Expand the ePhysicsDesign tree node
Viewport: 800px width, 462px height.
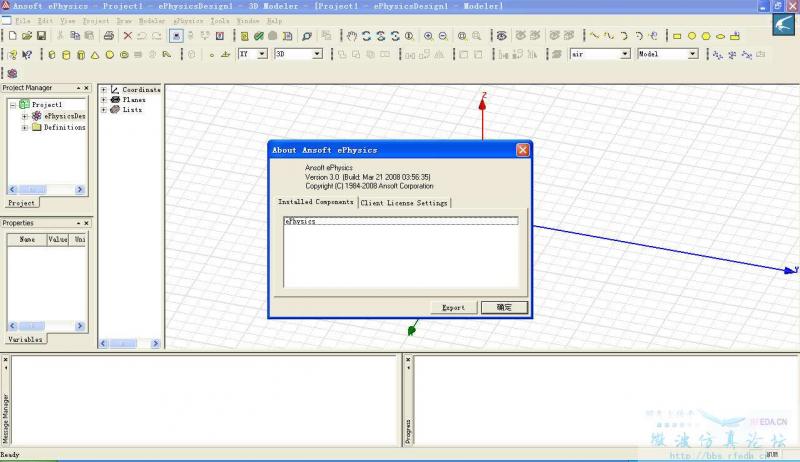24,116
